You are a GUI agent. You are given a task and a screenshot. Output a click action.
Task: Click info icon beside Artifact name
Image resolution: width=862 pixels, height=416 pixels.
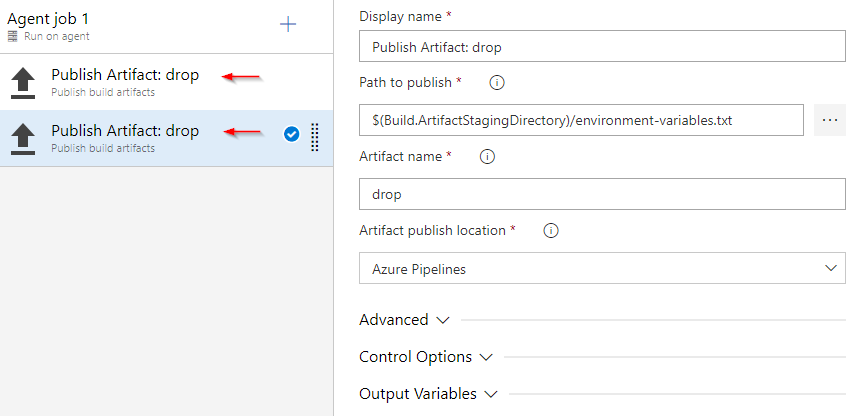(487, 156)
